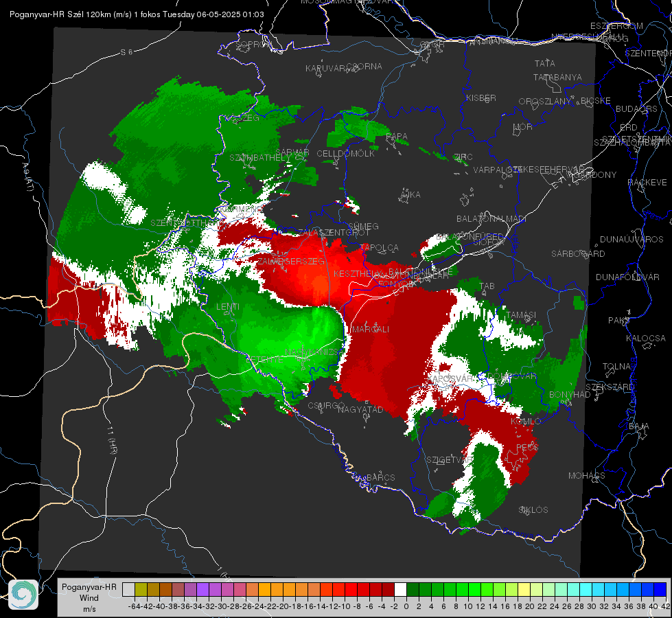The image size is (672, 618).
Task: Click the OROSZLANY city label
Action: (545, 101)
